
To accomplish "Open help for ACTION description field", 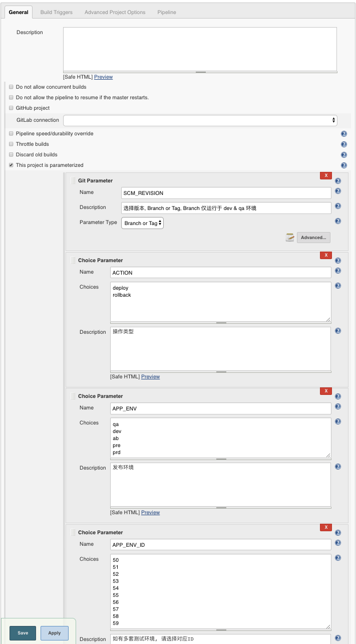I will pyautogui.click(x=338, y=331).
